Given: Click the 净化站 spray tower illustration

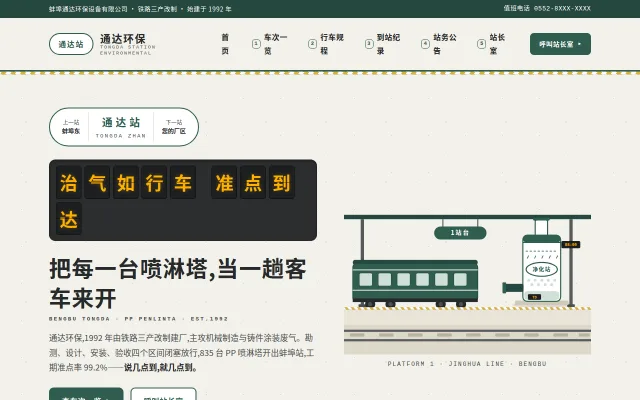Looking at the screenshot, I should (x=542, y=267).
